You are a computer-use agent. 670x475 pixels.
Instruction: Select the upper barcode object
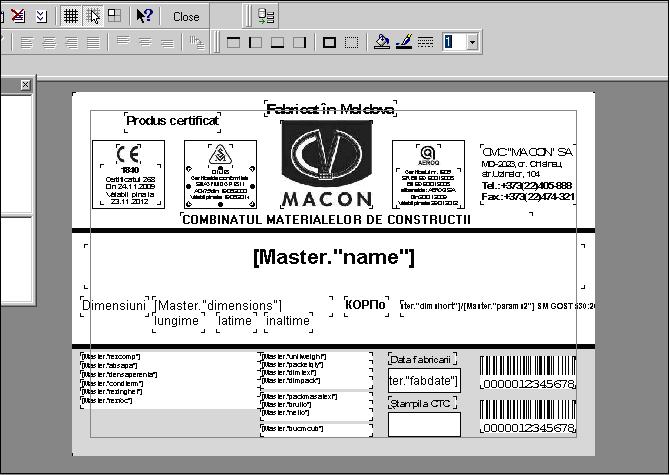click(x=528, y=372)
